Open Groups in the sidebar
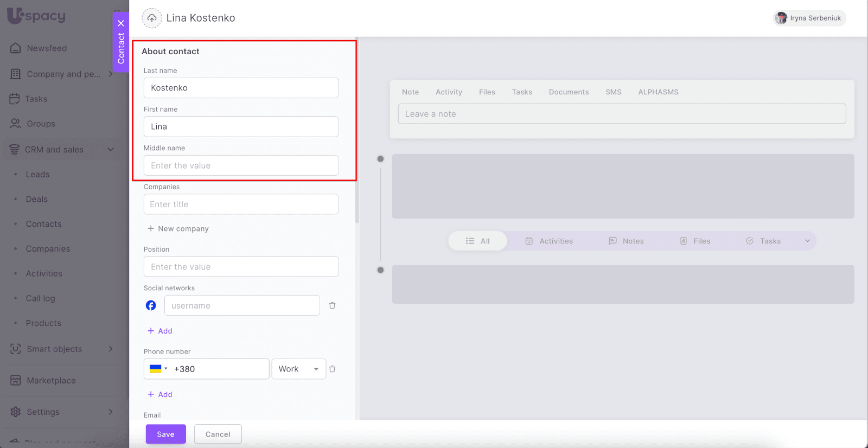Image resolution: width=868 pixels, height=448 pixels. click(41, 124)
